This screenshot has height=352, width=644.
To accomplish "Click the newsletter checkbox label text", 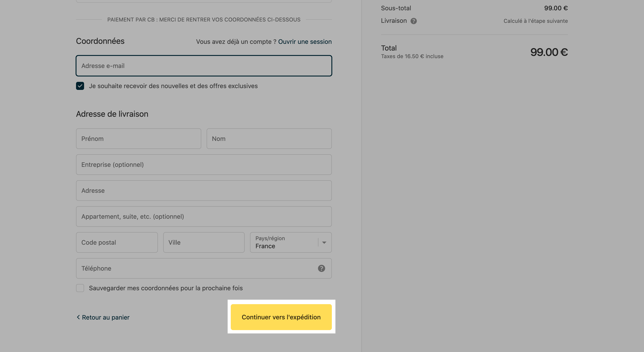I will pyautogui.click(x=173, y=86).
